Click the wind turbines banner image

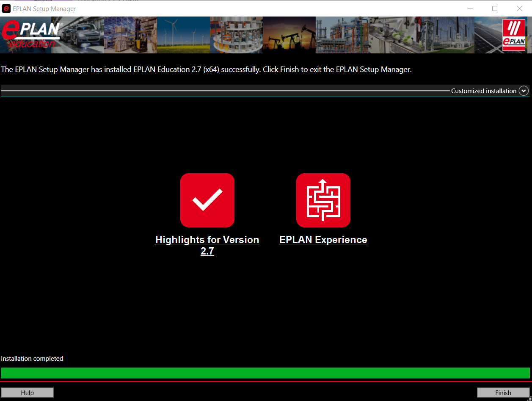point(183,35)
